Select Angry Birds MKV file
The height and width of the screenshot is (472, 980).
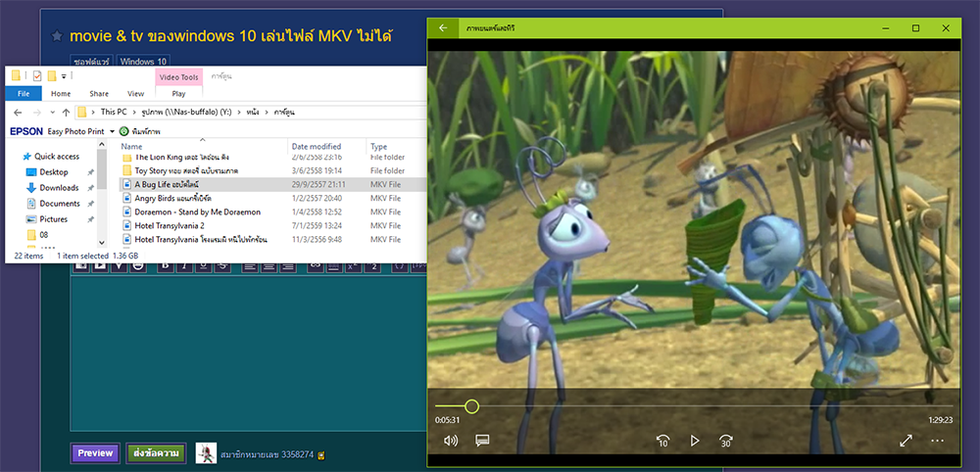[272, 198]
